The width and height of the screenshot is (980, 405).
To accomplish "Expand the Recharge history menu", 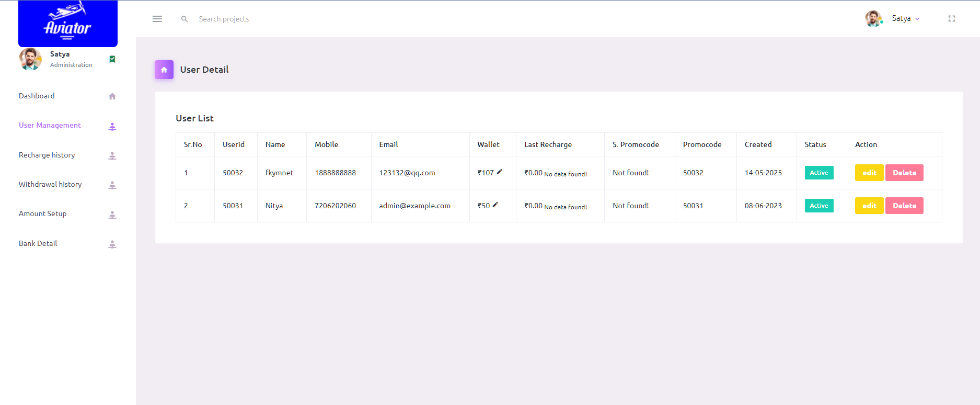I will [x=47, y=155].
